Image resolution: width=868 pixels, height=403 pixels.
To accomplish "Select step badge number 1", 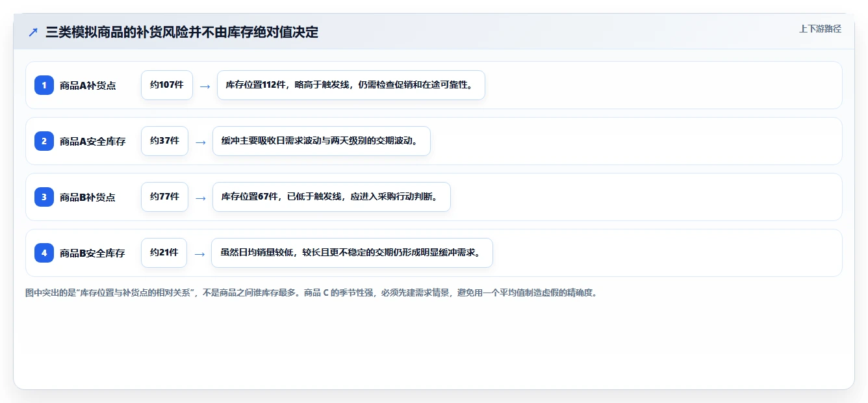I will (44, 84).
